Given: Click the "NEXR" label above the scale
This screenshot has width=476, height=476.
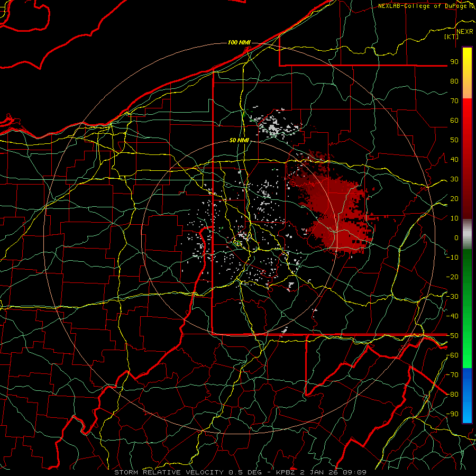Looking at the screenshot, I should coord(464,32).
